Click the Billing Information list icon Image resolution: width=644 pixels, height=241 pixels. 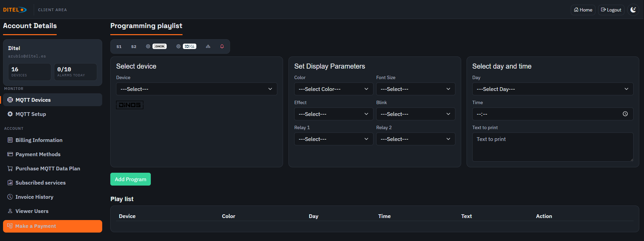[10, 140]
